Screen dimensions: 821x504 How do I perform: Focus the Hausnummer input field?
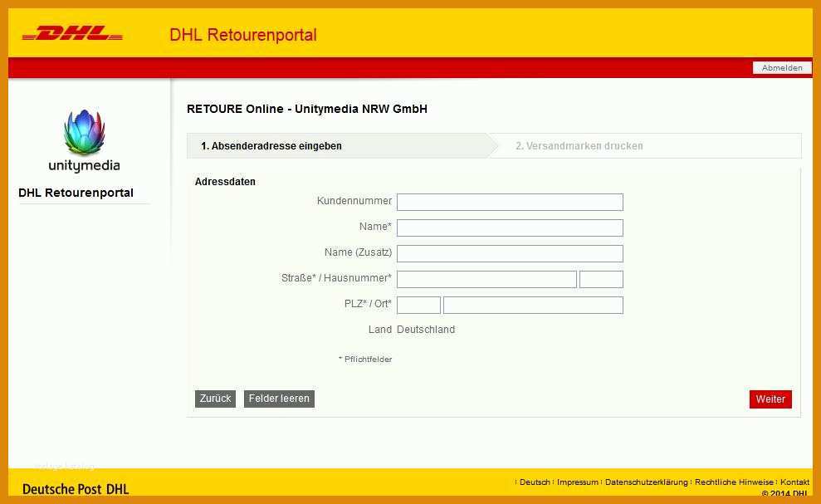[x=601, y=279]
